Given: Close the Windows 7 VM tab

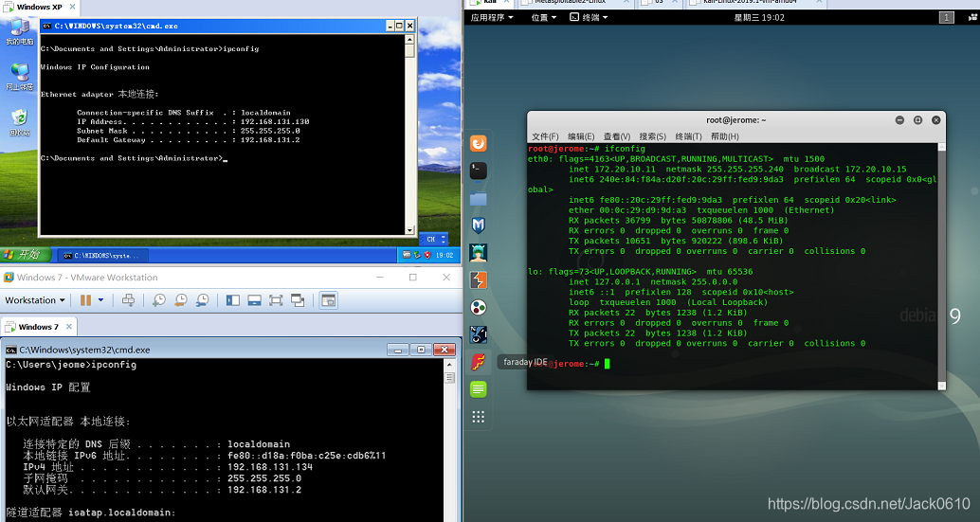Looking at the screenshot, I should pyautogui.click(x=69, y=327).
